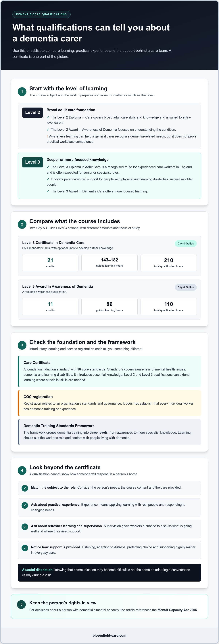This screenshot has width=219, height=644.
Task: Click the 'Deeper or more focused knowledge' heading
Action: [78, 160]
